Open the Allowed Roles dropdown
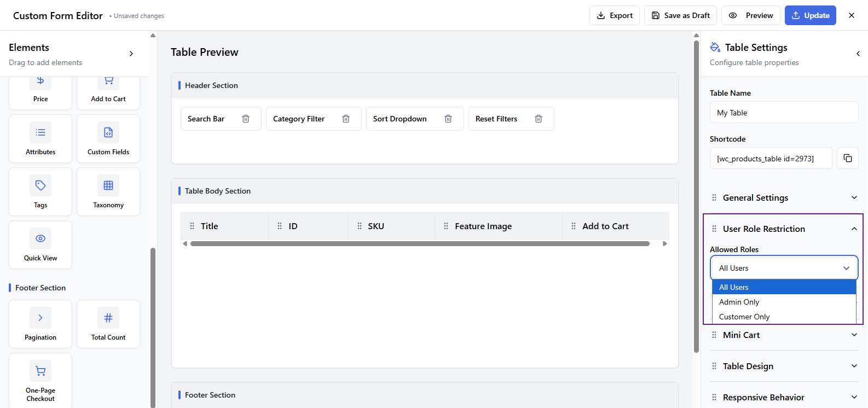The image size is (868, 408). 784,268
